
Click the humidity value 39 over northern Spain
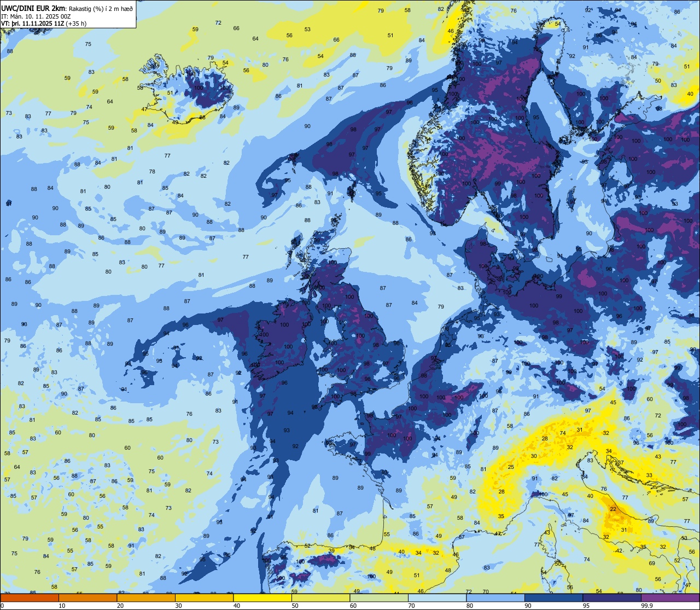[x=331, y=551]
